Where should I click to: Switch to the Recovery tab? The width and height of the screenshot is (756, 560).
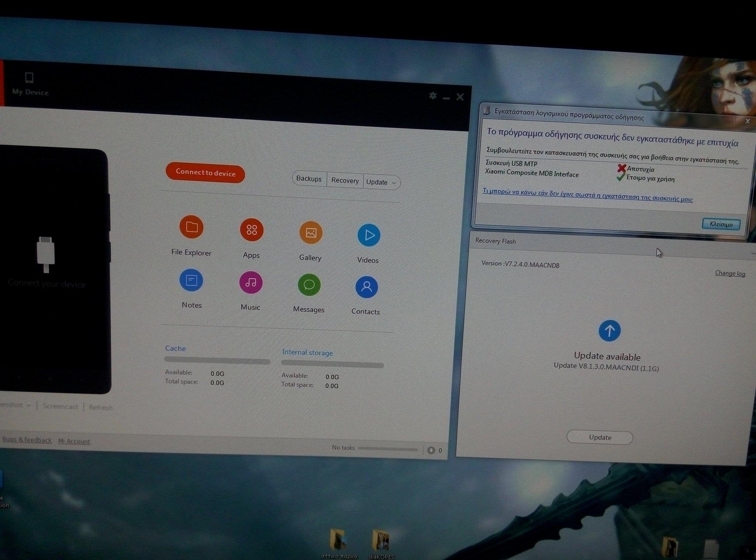(345, 181)
